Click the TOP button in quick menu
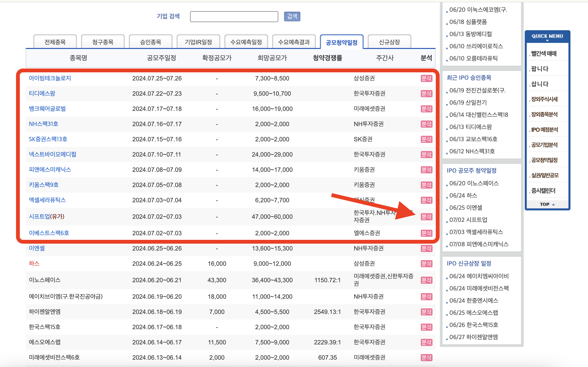Screen dimensions: 588x367 [547, 204]
